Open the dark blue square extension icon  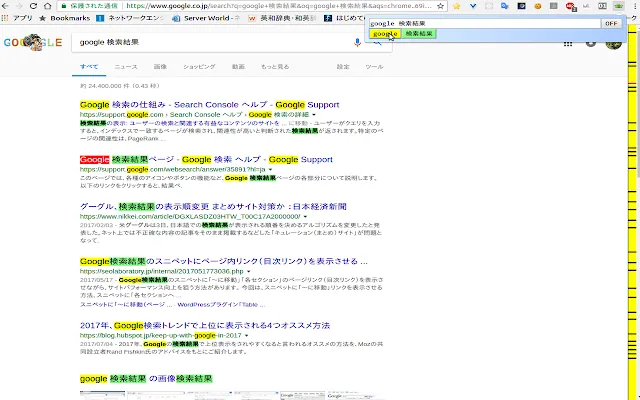click(521, 6)
